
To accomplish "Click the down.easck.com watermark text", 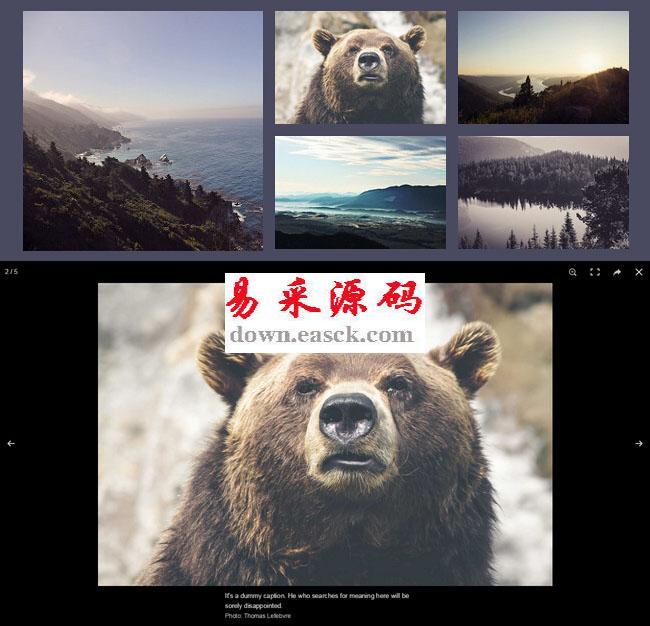I will 321,335.
